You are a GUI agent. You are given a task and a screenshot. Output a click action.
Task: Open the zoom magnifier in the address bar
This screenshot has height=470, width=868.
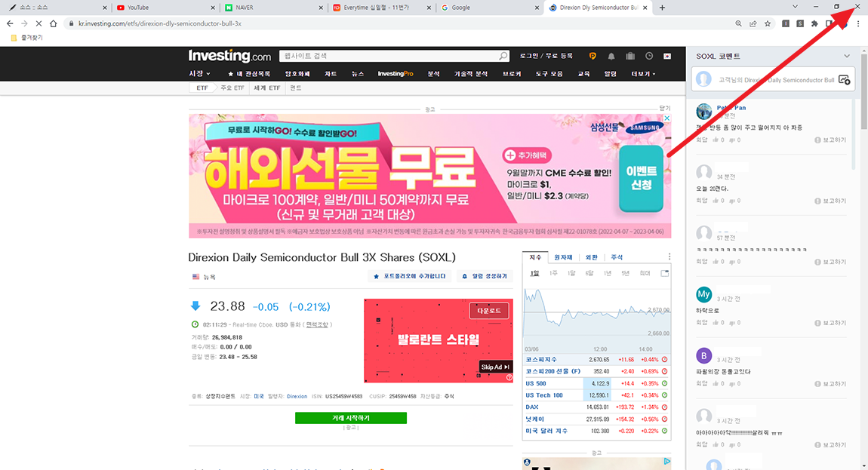click(x=738, y=24)
